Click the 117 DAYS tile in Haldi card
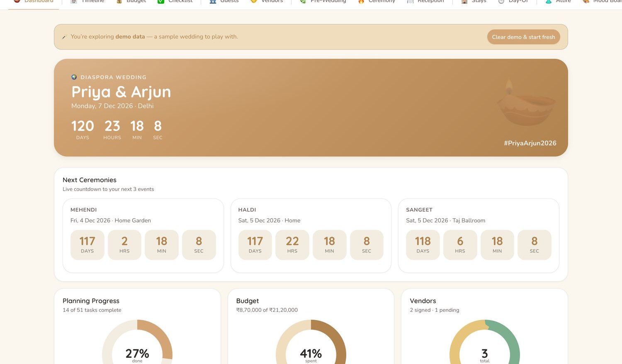Screen dimensions: 622x364 255,245
